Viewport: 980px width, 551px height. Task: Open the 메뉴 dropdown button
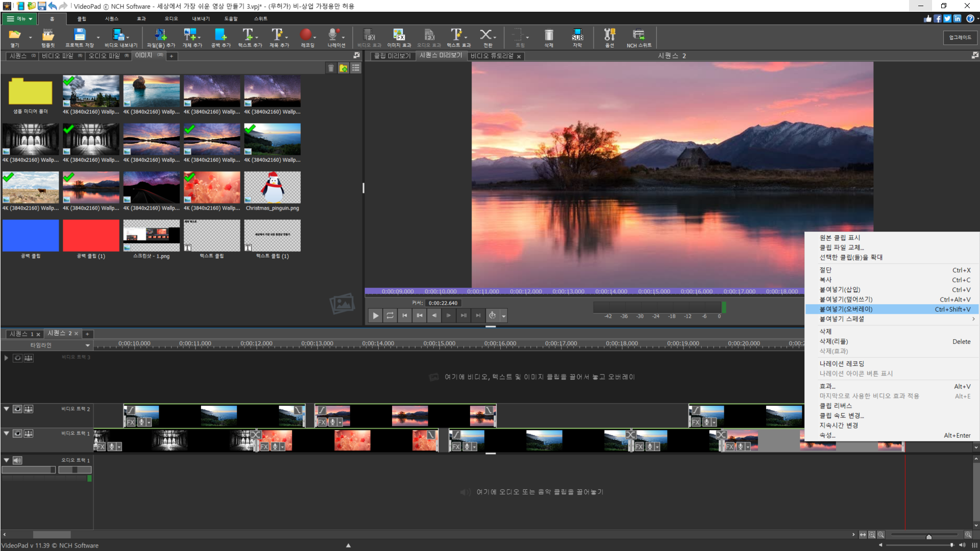19,18
